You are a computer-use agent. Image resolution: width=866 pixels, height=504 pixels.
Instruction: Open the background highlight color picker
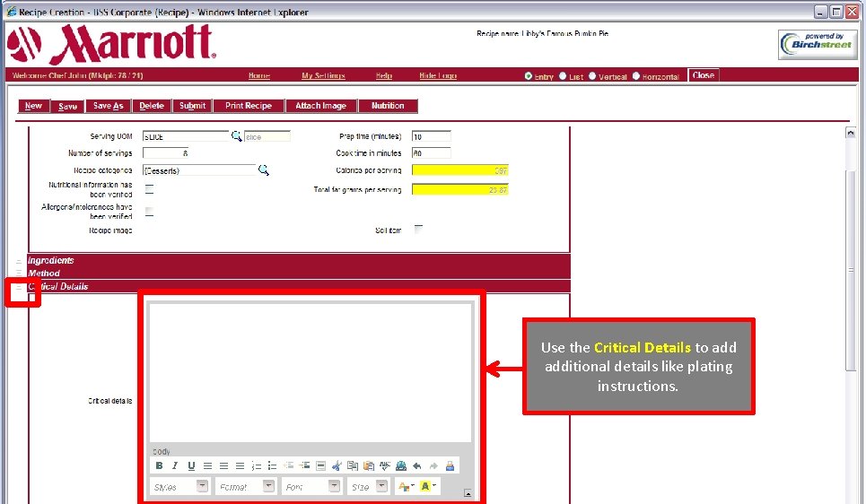(x=427, y=486)
